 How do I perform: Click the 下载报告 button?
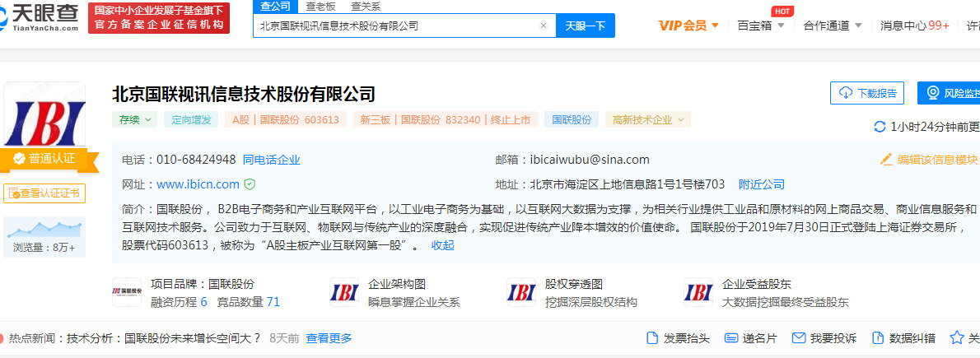pyautogui.click(x=868, y=93)
